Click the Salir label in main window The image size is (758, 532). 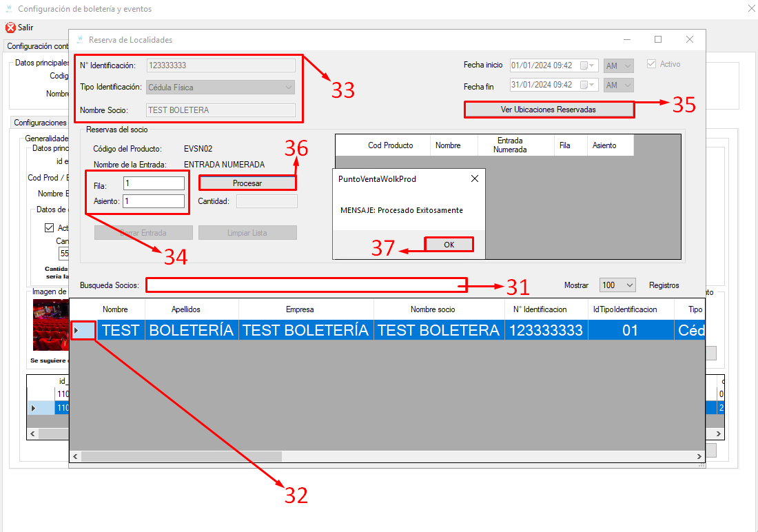(25, 28)
